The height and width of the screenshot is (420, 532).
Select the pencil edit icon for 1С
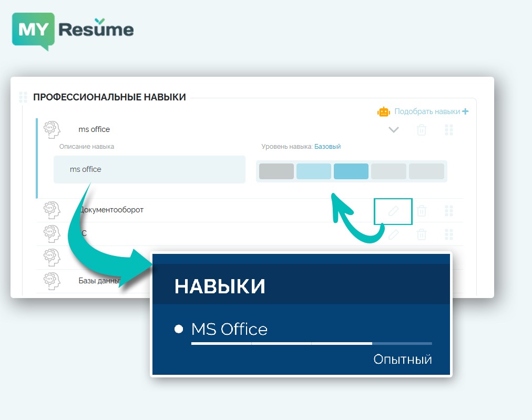[x=393, y=234]
